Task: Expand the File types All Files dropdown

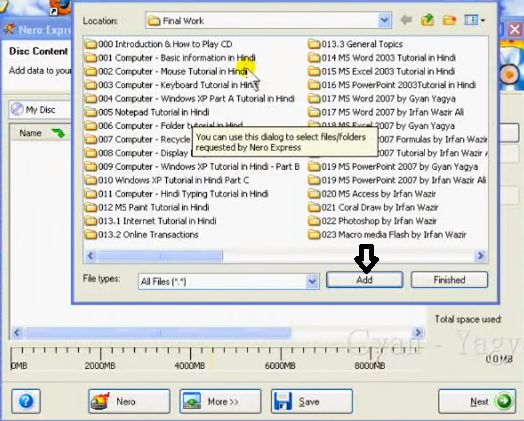Action: (312, 281)
